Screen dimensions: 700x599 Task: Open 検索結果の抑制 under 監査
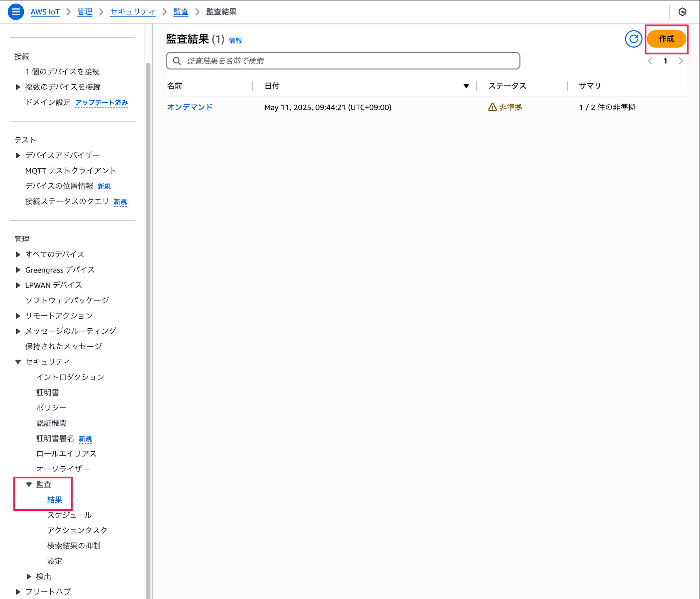point(74,546)
